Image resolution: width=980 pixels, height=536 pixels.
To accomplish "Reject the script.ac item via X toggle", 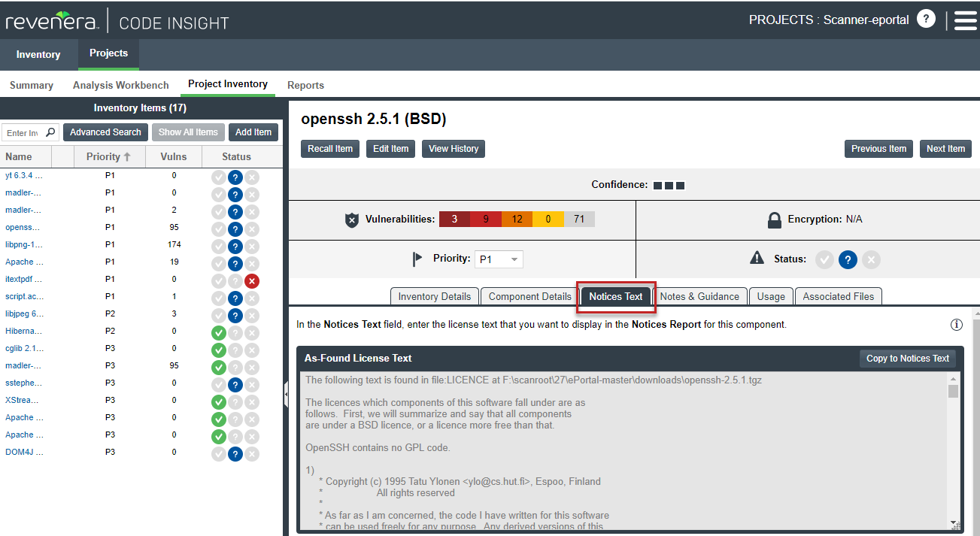I will [252, 298].
